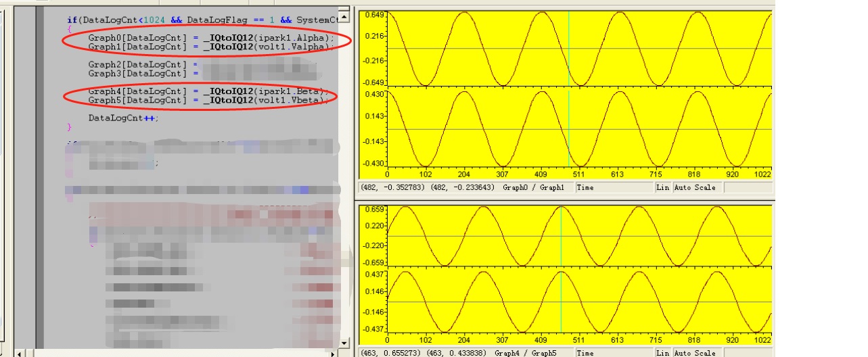868x357 pixels.
Task: Click the (482, -0.352783) cursor readout
Action: [x=393, y=187]
